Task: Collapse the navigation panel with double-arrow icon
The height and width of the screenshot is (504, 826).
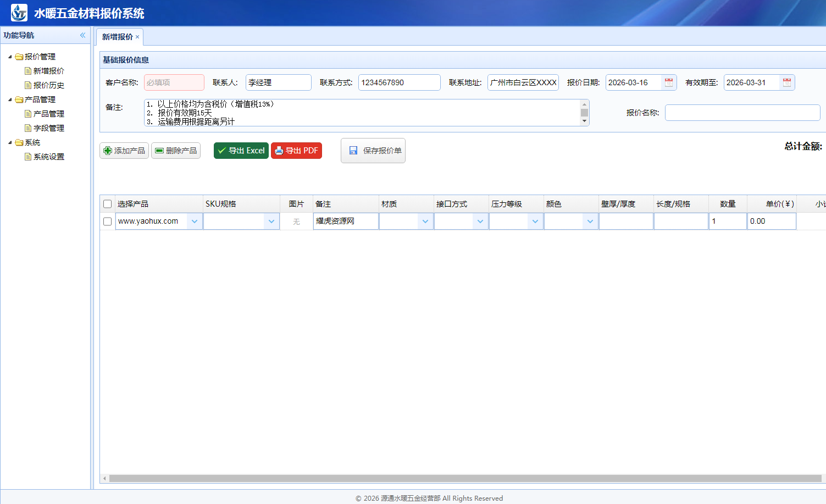Action: click(x=82, y=35)
